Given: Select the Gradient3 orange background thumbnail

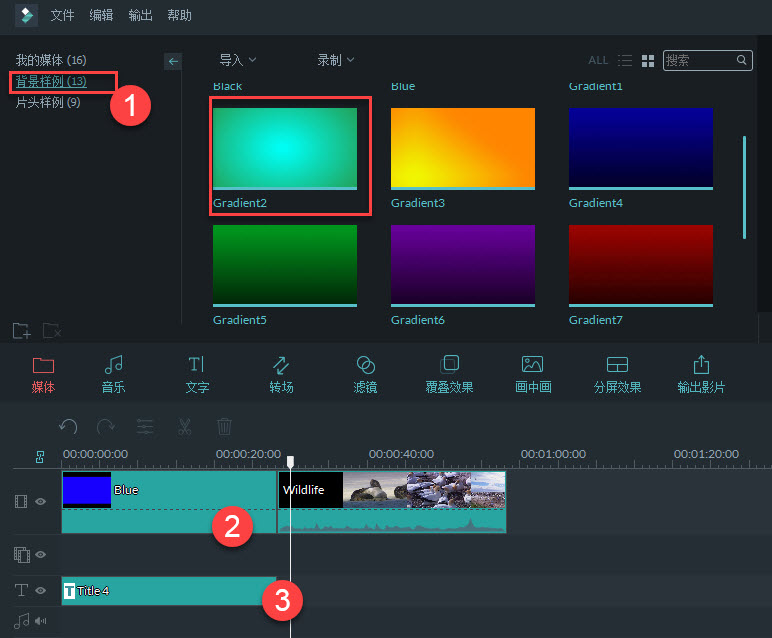Looking at the screenshot, I should (463, 148).
